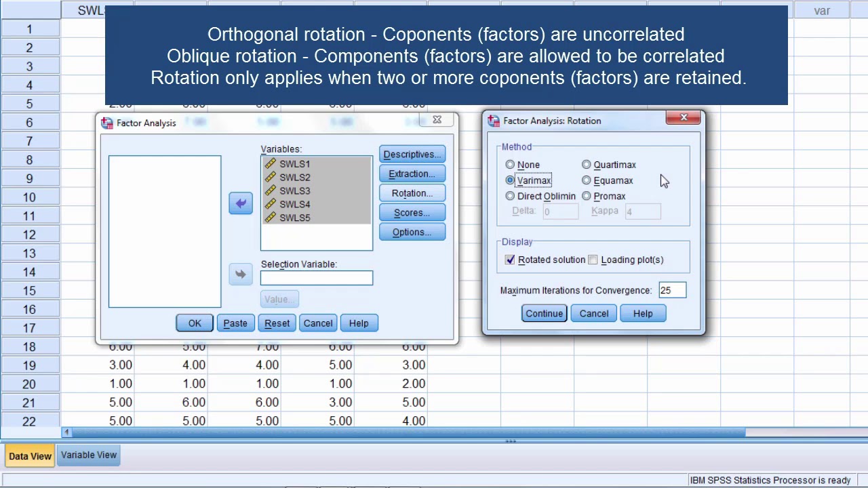Click the horizontal scrollbar of data view
Viewport: 868px width, 488px height.
coord(408,432)
